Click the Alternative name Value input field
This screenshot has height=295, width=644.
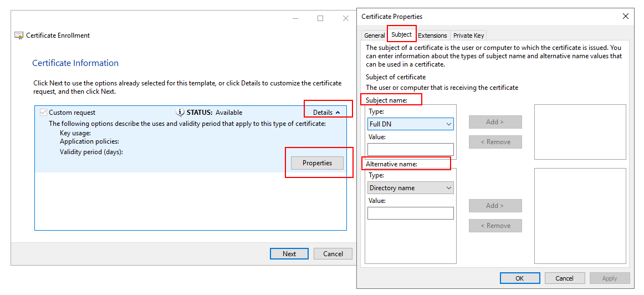[410, 213]
